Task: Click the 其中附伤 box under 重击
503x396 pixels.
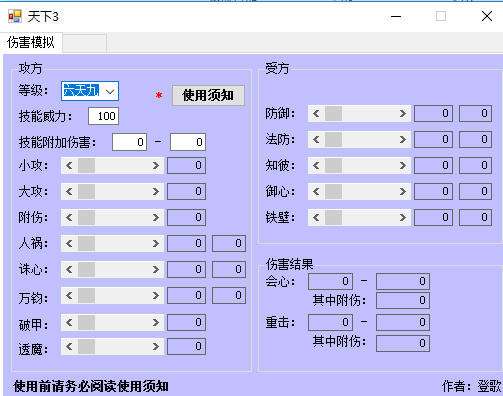Action: [x=403, y=343]
